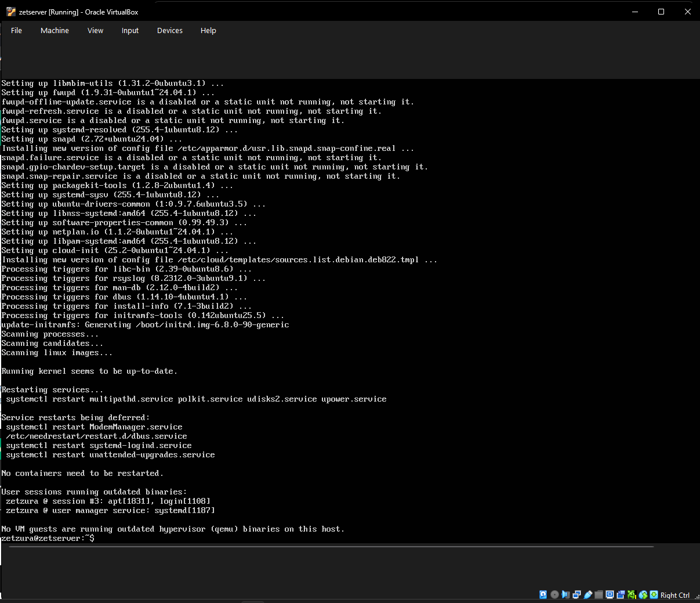
Task: Open the Help menu
Action: 208,31
